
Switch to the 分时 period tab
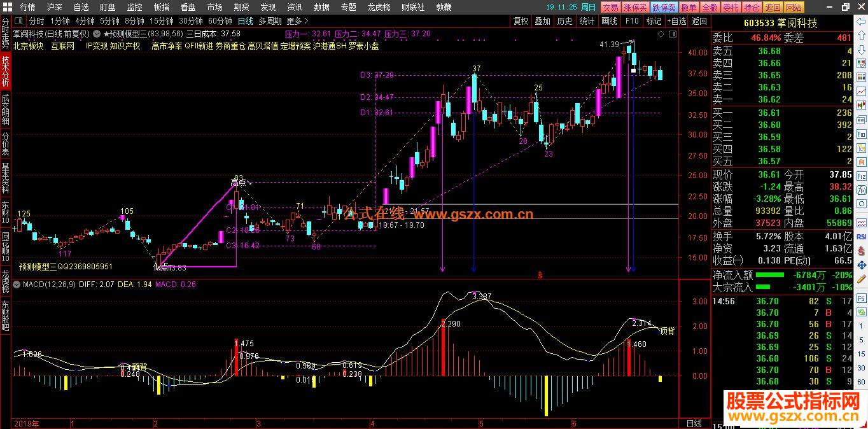point(37,21)
